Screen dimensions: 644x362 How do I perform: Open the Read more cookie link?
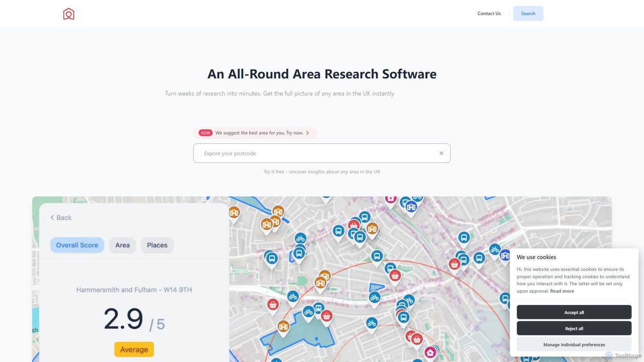tap(561, 291)
